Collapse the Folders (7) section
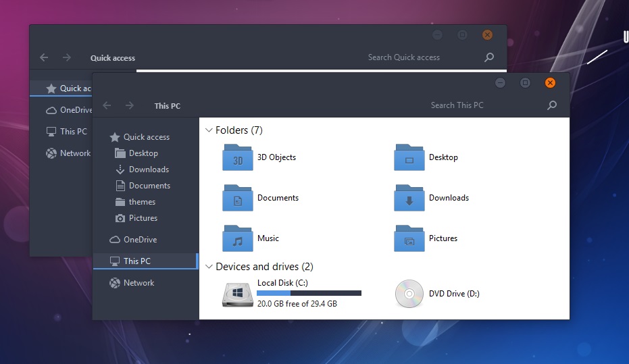 [209, 130]
